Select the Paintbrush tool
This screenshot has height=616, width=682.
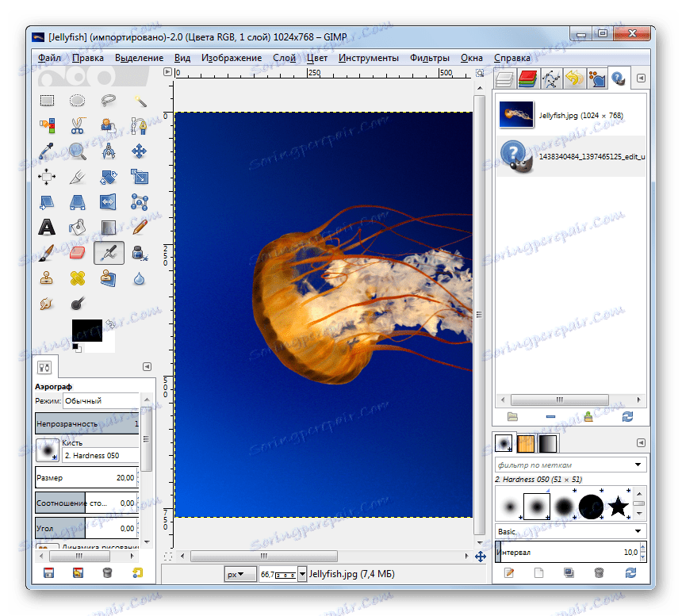click(x=47, y=253)
